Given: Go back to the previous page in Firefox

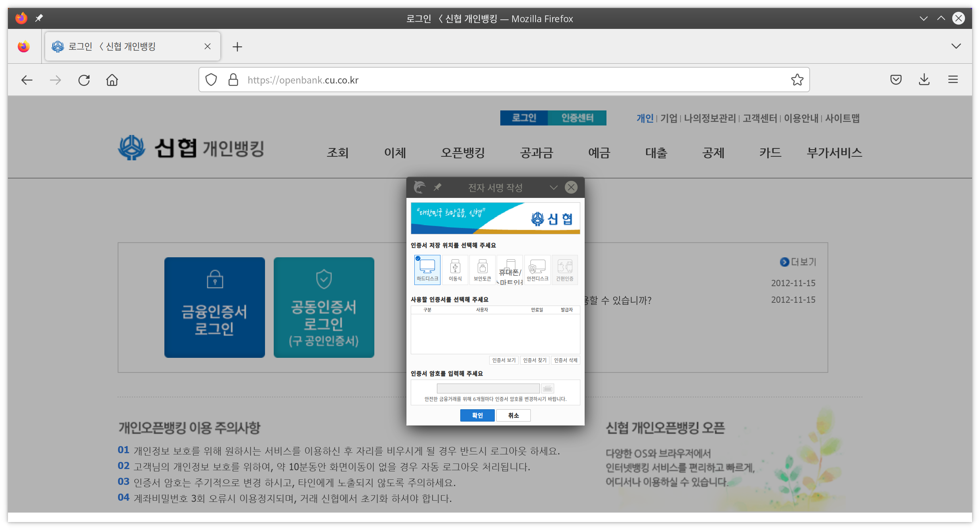Looking at the screenshot, I should (x=27, y=80).
